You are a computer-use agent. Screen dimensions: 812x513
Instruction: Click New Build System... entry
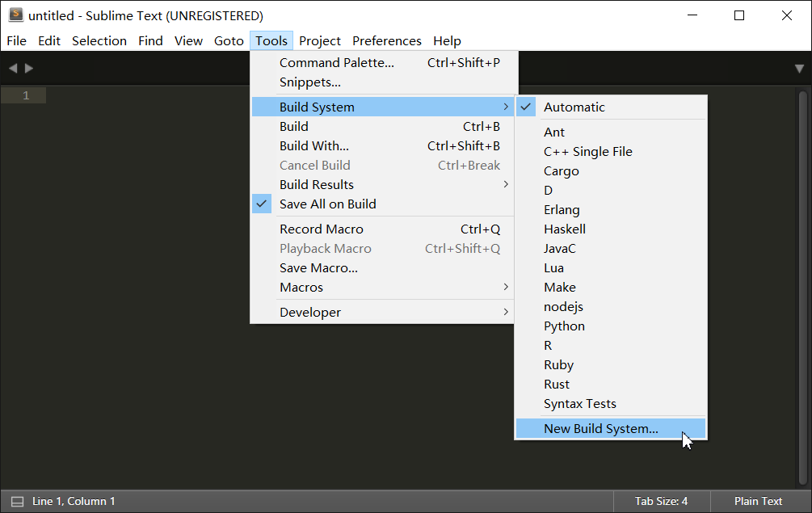click(x=611, y=429)
